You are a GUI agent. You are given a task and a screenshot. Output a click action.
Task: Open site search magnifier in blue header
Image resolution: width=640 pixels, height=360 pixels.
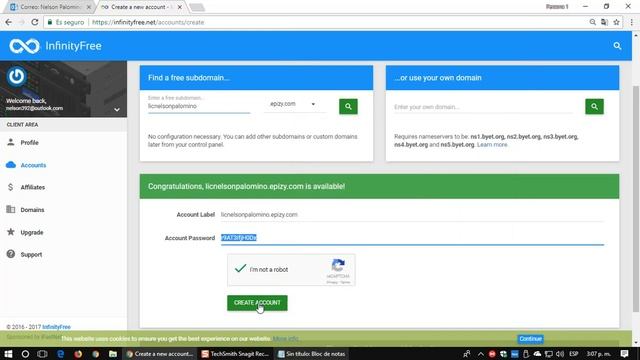tap(617, 46)
